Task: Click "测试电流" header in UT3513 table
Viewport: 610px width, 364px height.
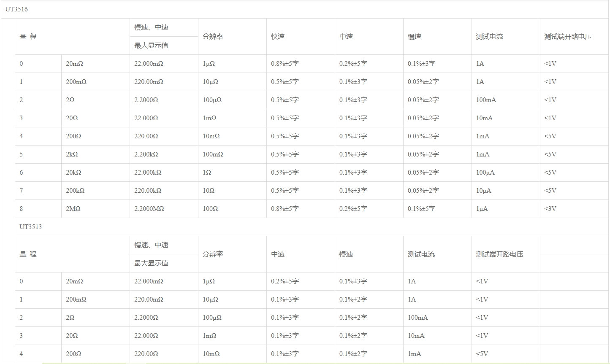Action: (x=421, y=254)
